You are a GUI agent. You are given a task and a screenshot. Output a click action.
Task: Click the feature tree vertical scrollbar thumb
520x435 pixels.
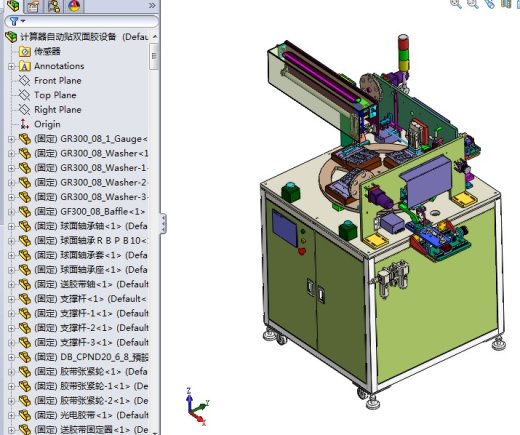tap(154, 56)
